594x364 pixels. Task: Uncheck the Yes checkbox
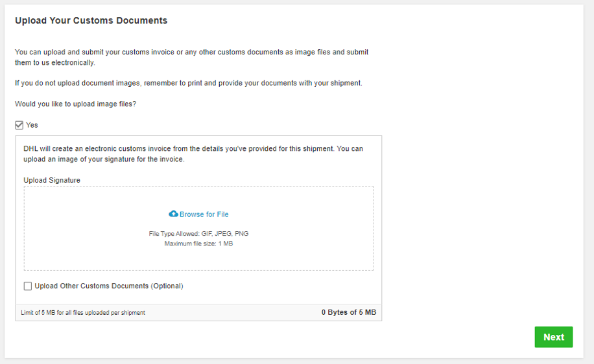[19, 125]
